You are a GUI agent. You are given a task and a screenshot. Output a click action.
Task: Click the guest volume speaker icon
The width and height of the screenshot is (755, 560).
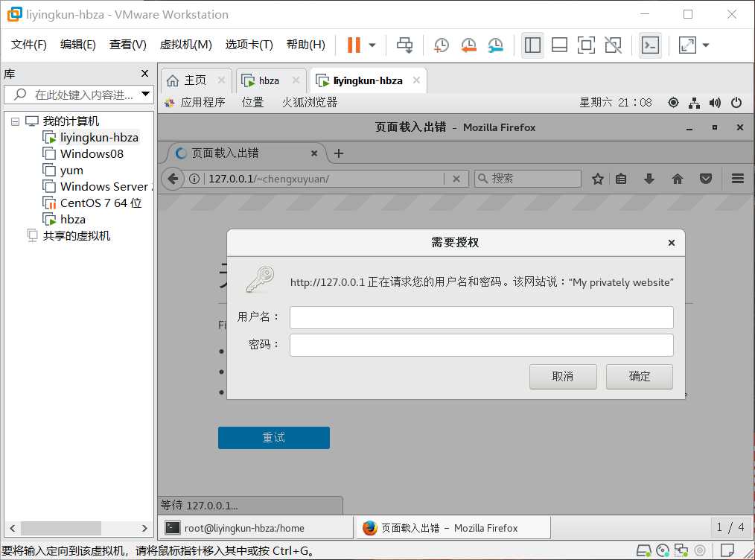click(715, 103)
